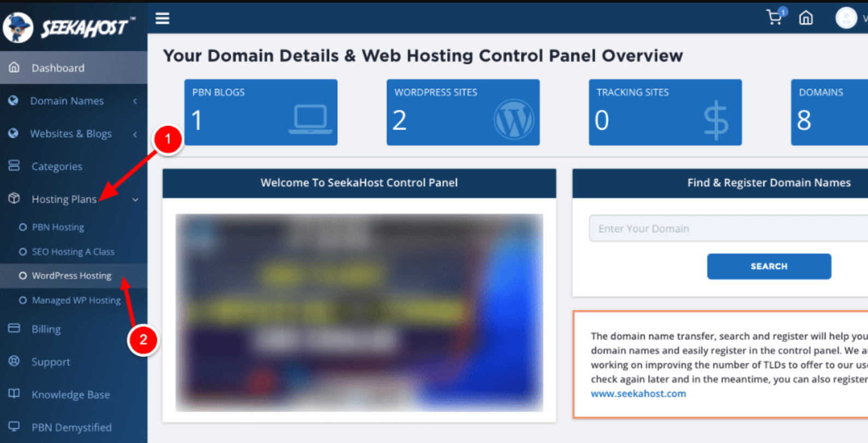Choose SEO Hosting A Class plan
This screenshot has width=868, height=443.
[x=73, y=252]
